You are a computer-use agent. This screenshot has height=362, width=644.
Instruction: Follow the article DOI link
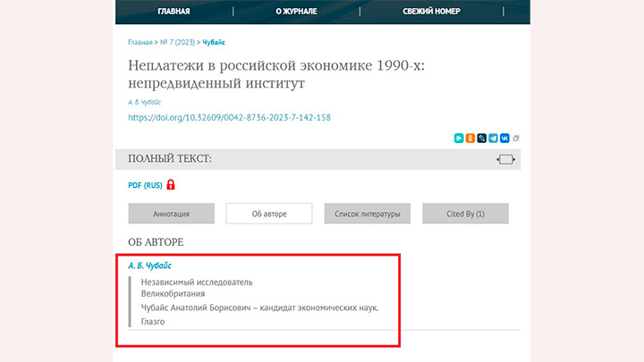(229, 117)
